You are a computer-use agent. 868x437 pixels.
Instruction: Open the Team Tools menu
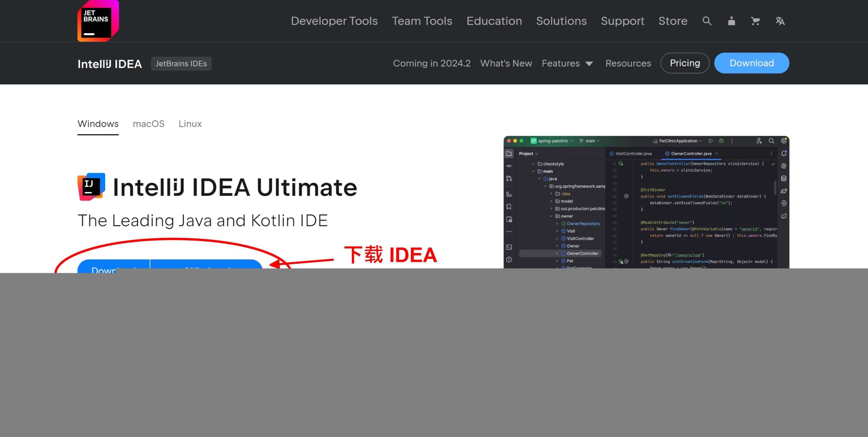[x=422, y=21]
